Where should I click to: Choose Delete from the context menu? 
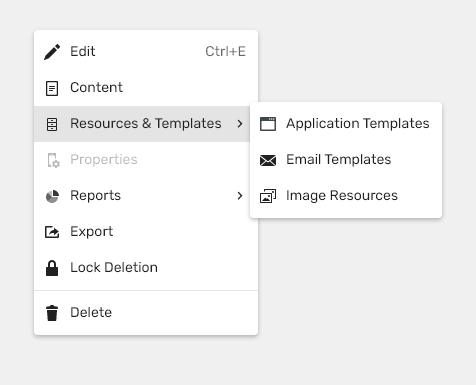coord(146,313)
